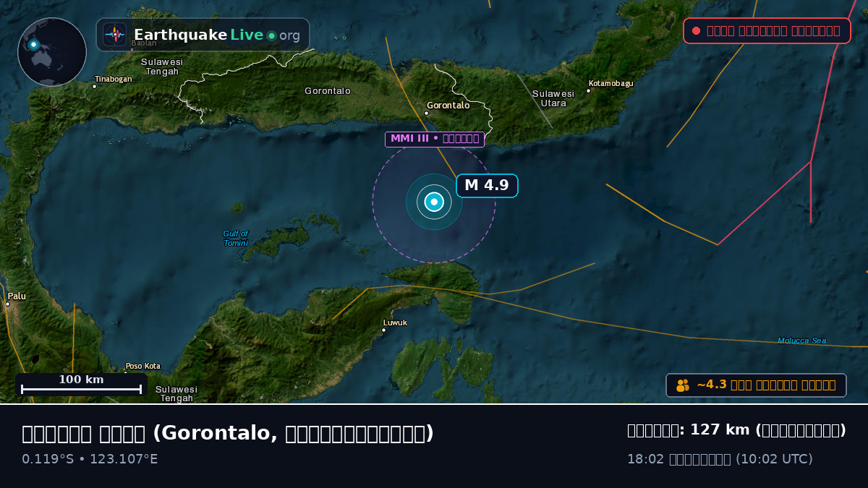Select the MMI III intensity label
Screen dimensions: 868x488
pos(435,139)
